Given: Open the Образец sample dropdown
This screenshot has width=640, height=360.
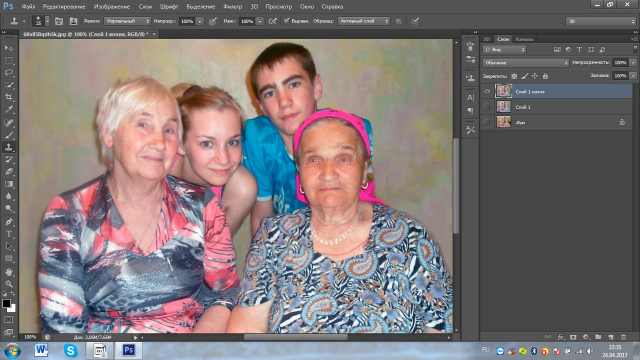Looking at the screenshot, I should click(363, 21).
